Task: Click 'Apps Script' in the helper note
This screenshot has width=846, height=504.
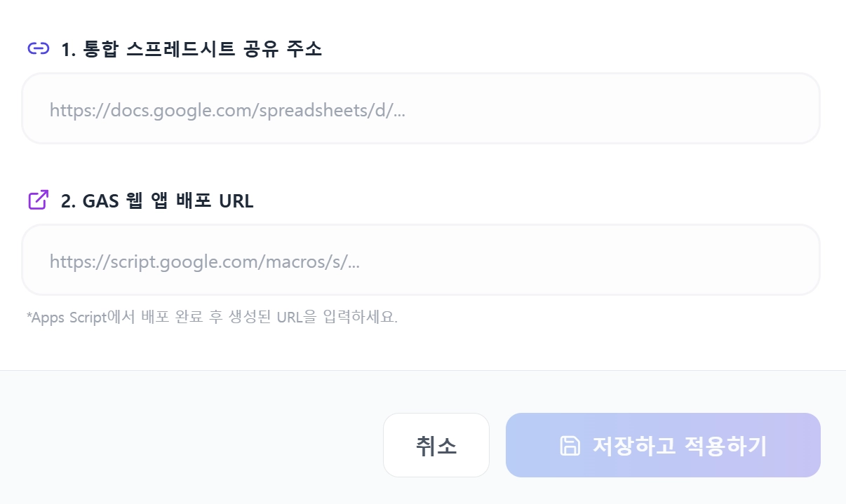Action: coord(67,318)
